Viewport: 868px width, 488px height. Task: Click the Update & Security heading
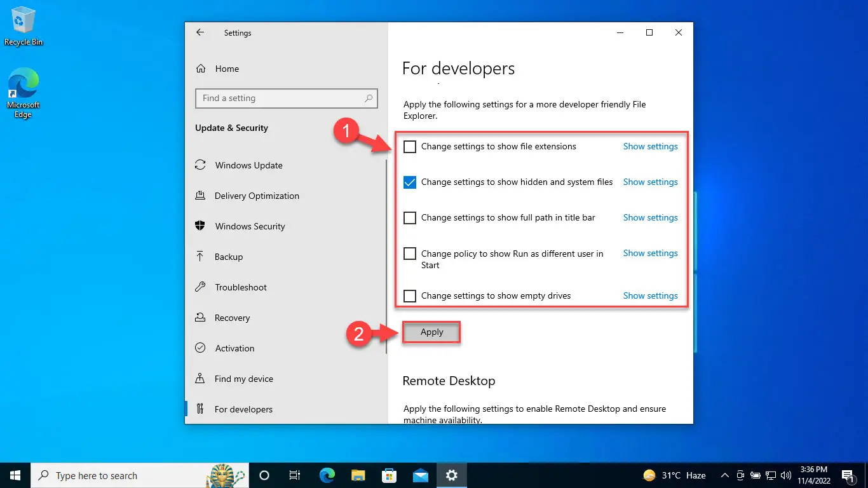(231, 128)
